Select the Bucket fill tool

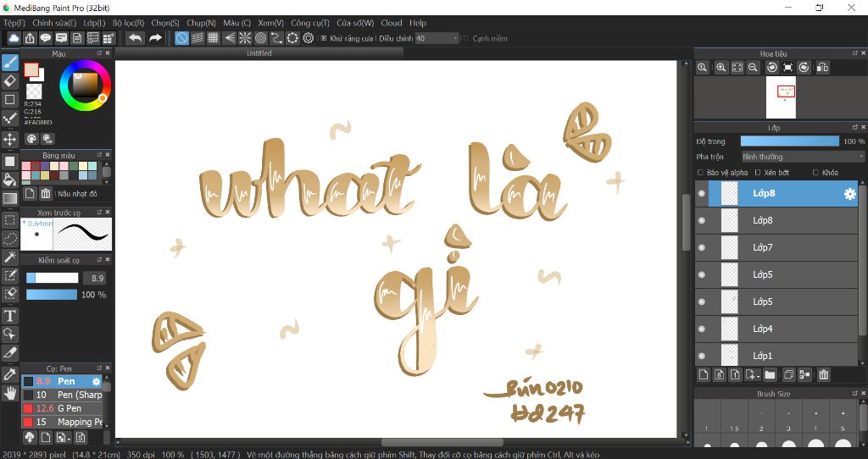point(10,180)
